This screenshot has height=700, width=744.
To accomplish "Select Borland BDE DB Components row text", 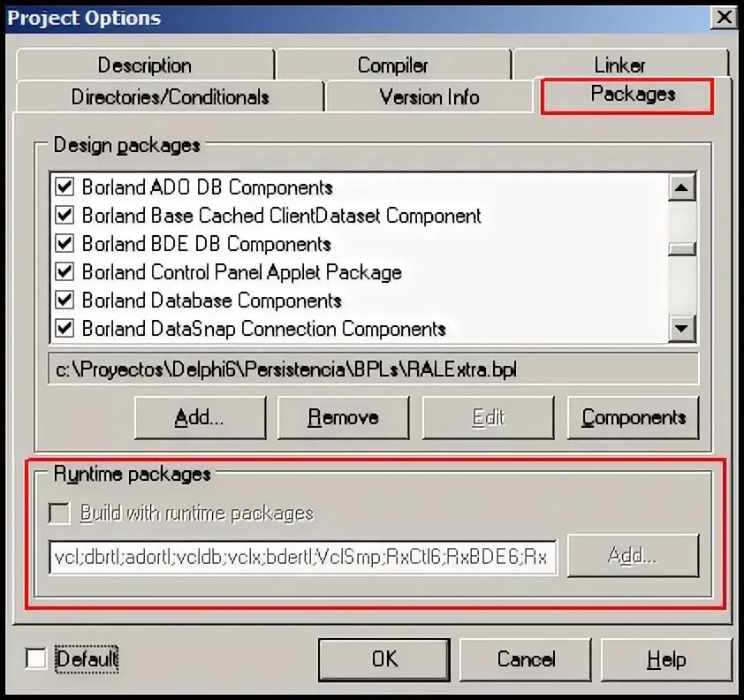I will [x=207, y=243].
